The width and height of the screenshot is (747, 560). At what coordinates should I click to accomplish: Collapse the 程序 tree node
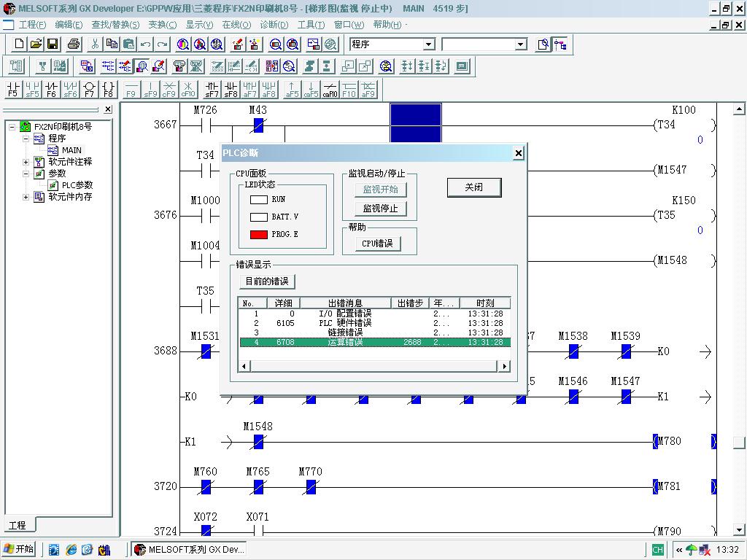click(x=26, y=139)
